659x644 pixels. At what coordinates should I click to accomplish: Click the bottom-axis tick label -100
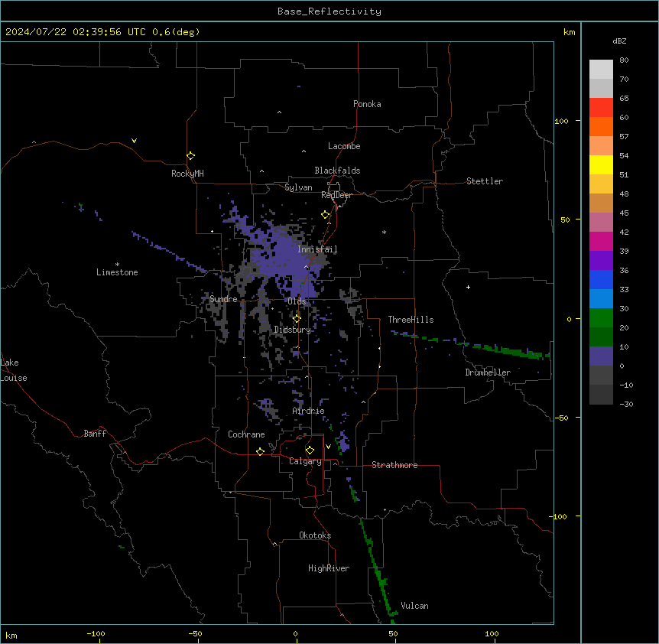[96, 633]
